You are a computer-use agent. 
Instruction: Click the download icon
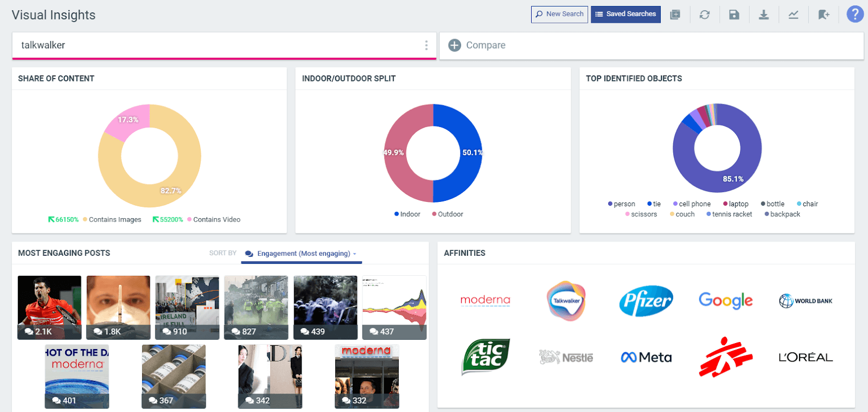[763, 15]
